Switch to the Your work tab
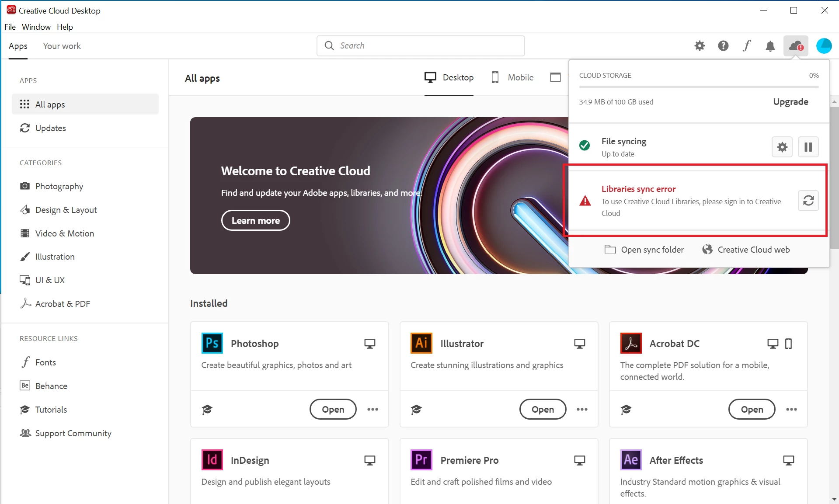839x504 pixels. 62,46
